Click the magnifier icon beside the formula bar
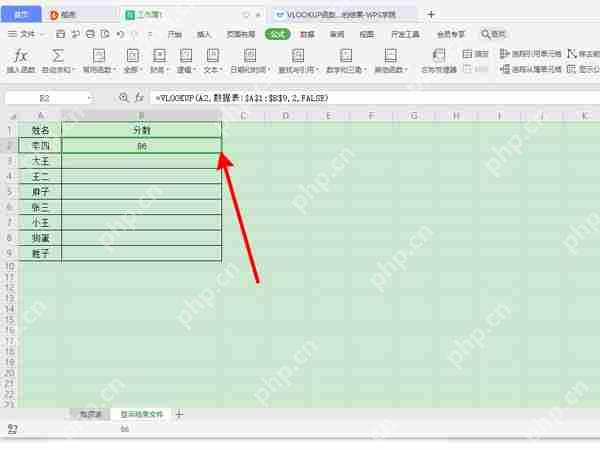The image size is (600, 450). click(123, 98)
